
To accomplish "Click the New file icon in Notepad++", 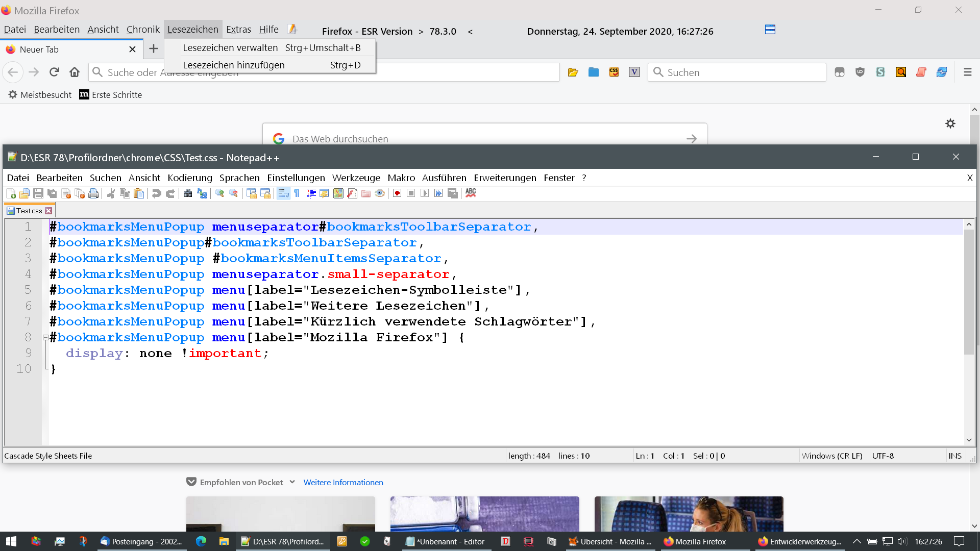I will coord(11,193).
